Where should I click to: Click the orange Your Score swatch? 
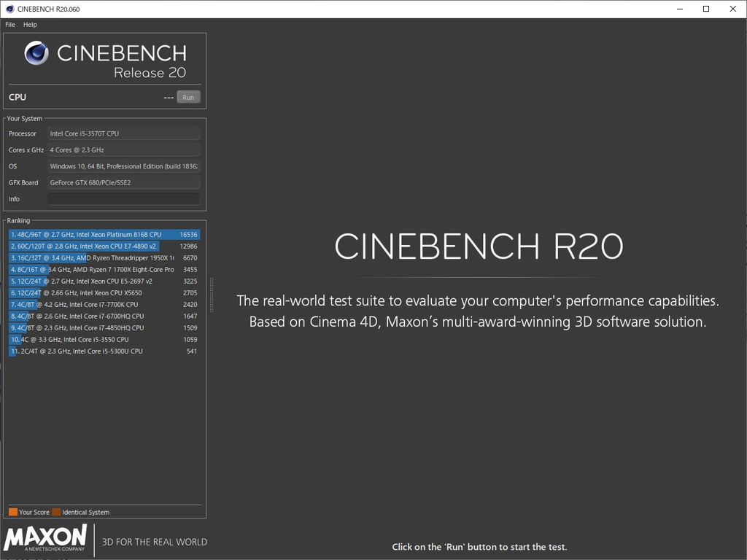click(12, 512)
